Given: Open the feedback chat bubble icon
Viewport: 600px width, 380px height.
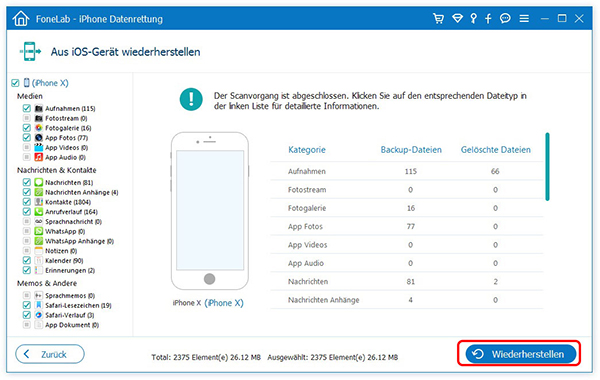Looking at the screenshot, I should [x=505, y=18].
